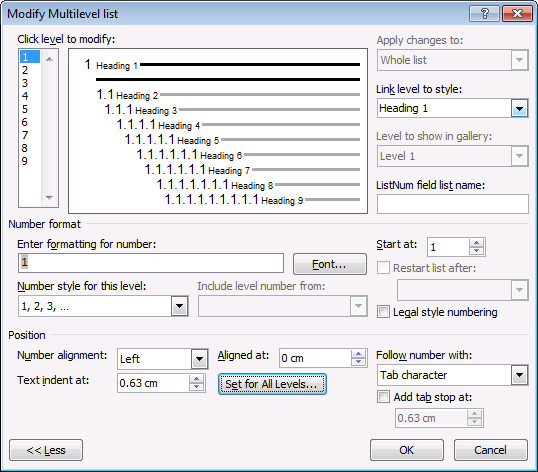
Task: Click the Aligned at value field
Action: click(x=315, y=358)
